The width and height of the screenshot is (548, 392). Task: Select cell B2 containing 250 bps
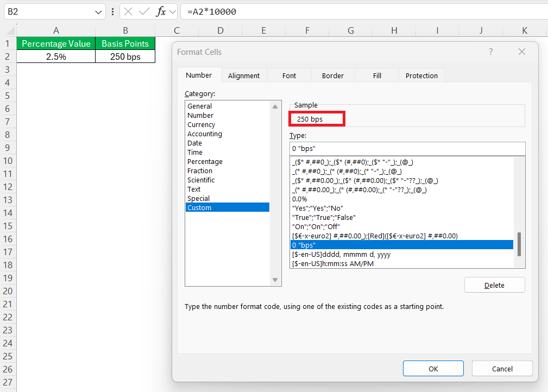pos(125,56)
